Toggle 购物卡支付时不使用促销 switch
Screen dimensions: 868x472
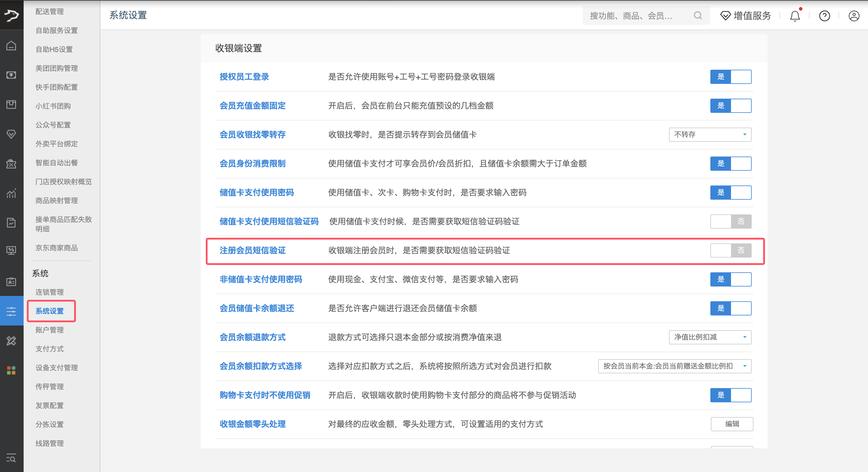coord(731,395)
